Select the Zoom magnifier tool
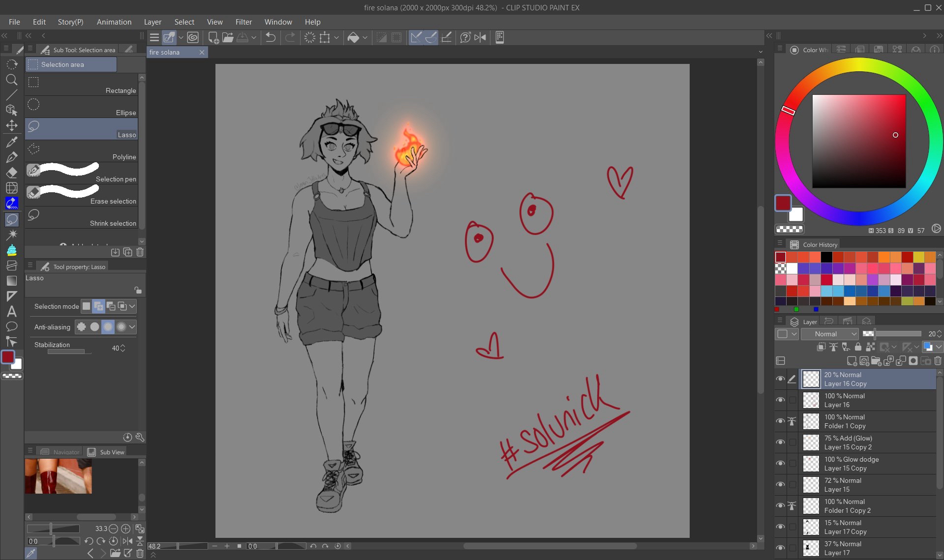This screenshot has height=560, width=944. point(11,80)
